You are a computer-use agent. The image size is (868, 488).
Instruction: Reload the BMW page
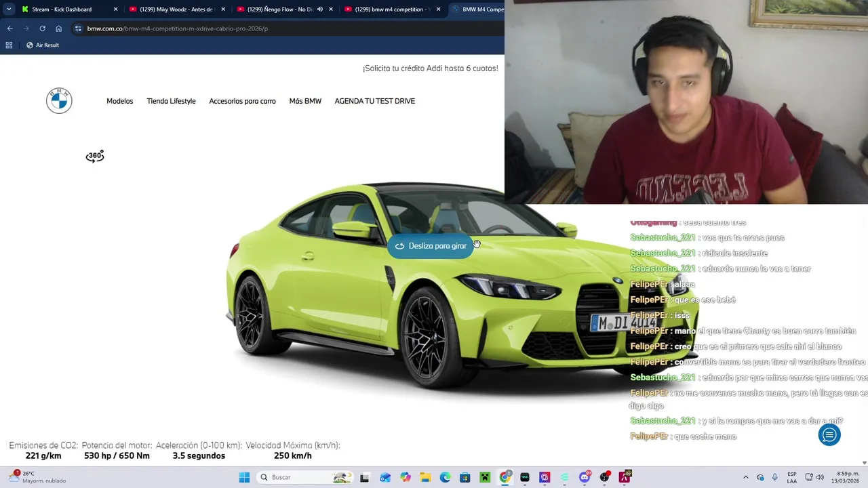pos(42,28)
